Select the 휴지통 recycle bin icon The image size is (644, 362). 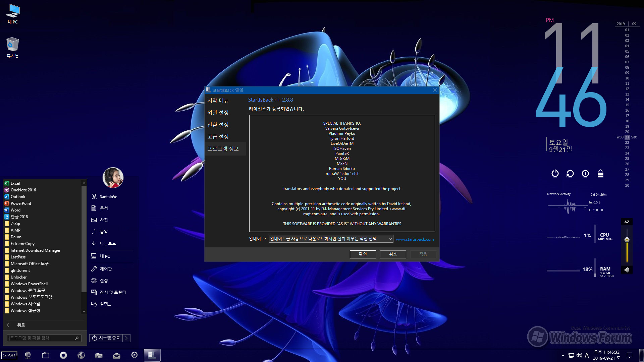[13, 48]
